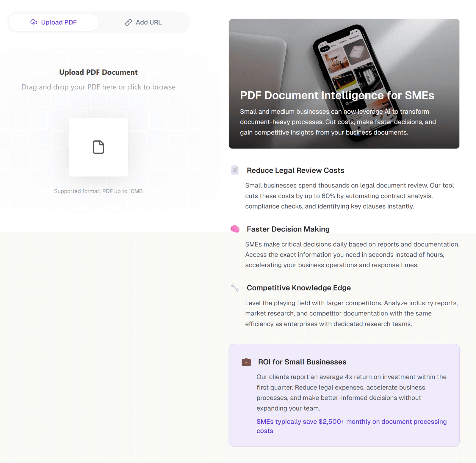Select the Reduce Legal Review Costs heading
This screenshot has height=463, width=476.
pyautogui.click(x=295, y=170)
